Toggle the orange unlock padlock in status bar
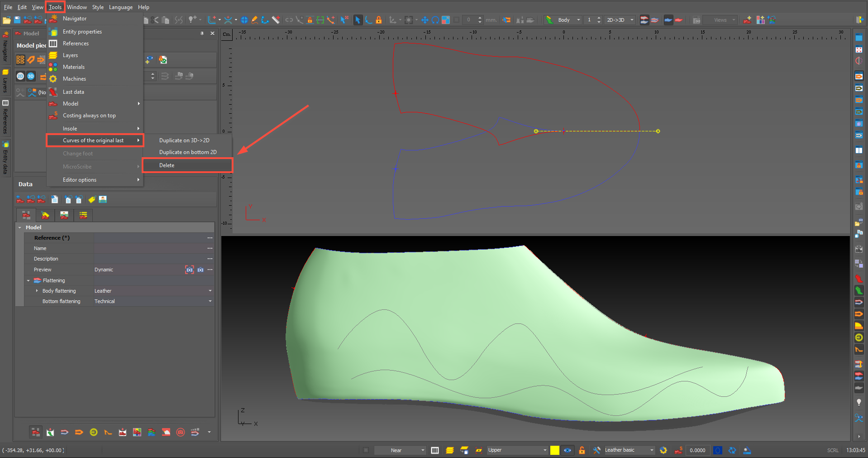The image size is (868, 458). [582, 450]
